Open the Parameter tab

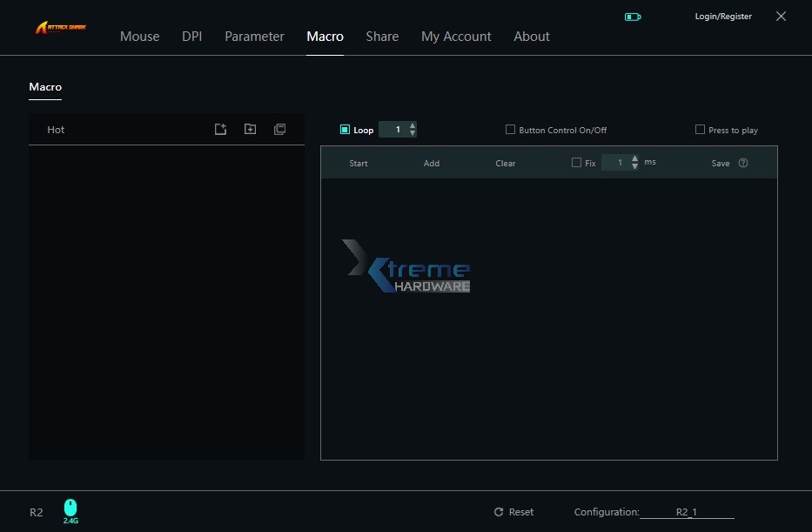pos(254,37)
